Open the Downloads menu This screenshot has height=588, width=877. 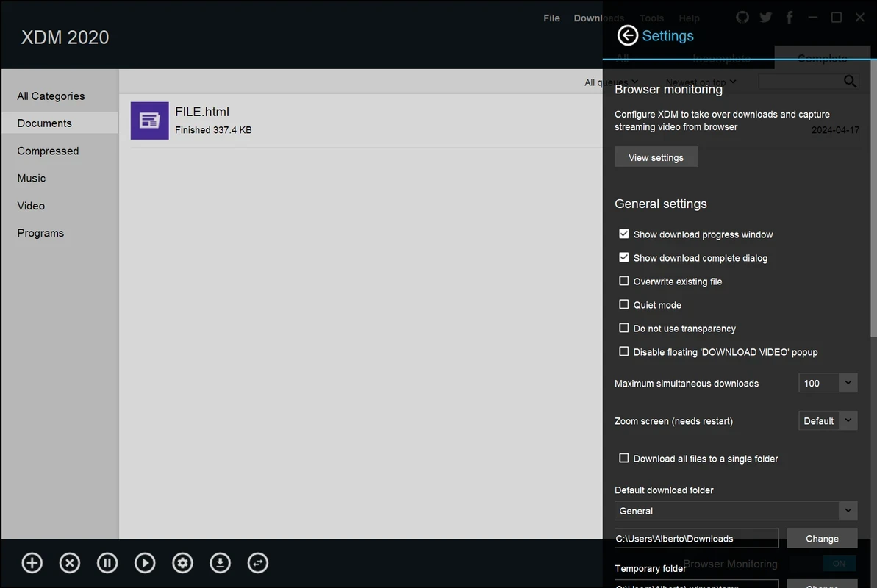point(598,18)
